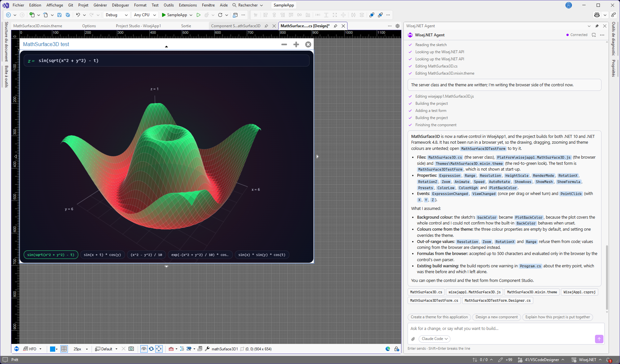Click the formula z = input field
Image resolution: width=620 pixels, height=364 pixels.
(166, 61)
